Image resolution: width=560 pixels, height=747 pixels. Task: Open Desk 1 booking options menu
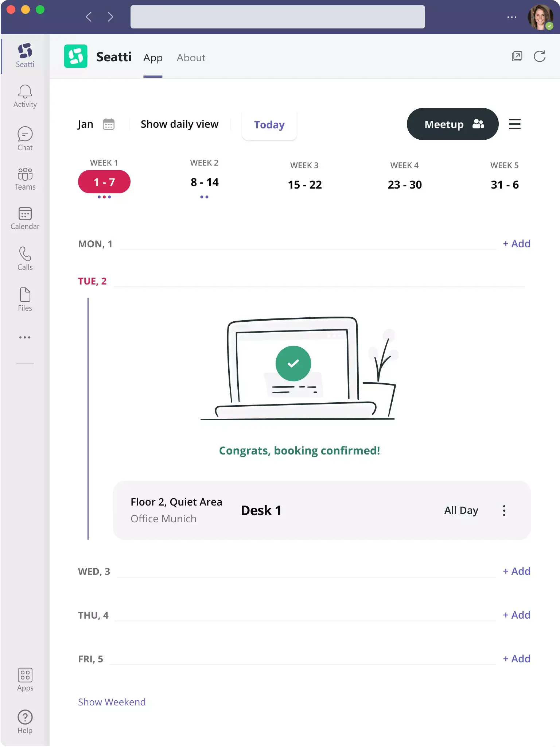coord(504,510)
